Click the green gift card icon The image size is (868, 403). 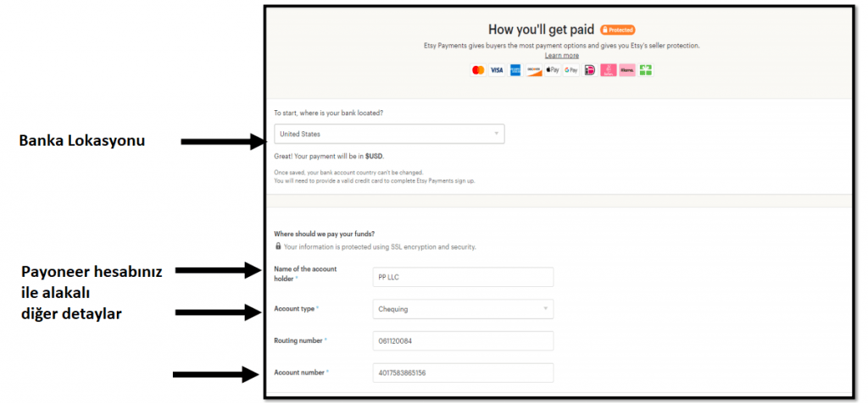pyautogui.click(x=645, y=70)
